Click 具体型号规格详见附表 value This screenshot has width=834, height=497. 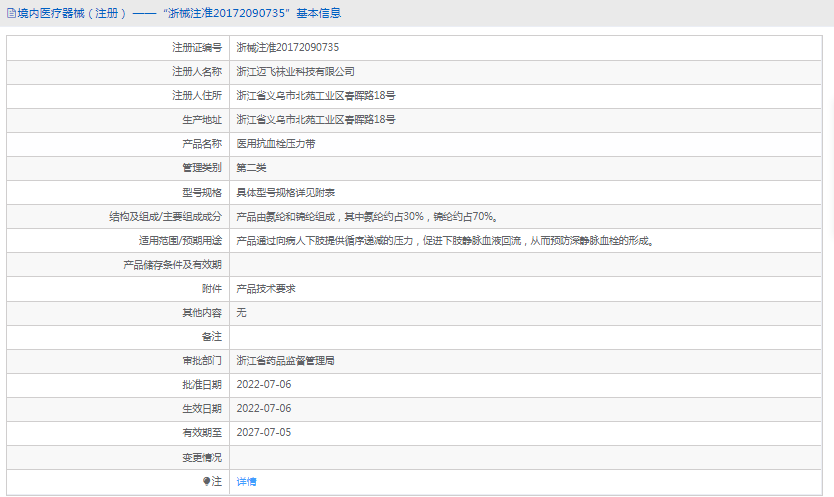coord(286,192)
